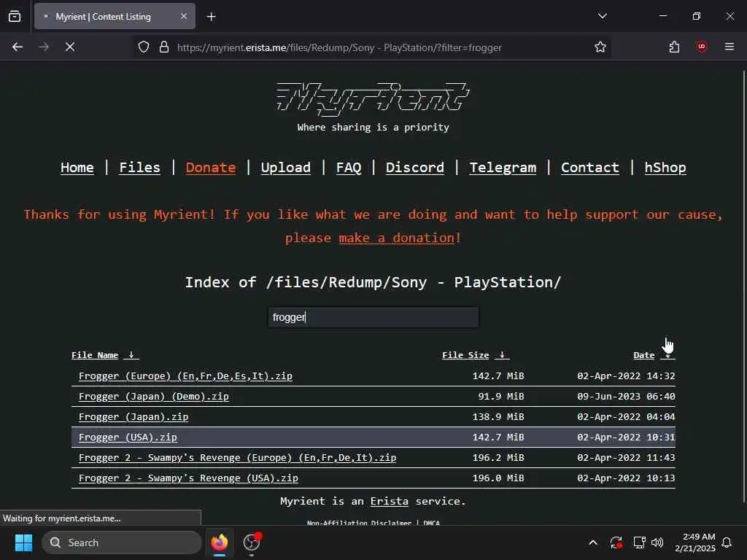
Task: Open the Telegram nav link
Action: (x=503, y=168)
